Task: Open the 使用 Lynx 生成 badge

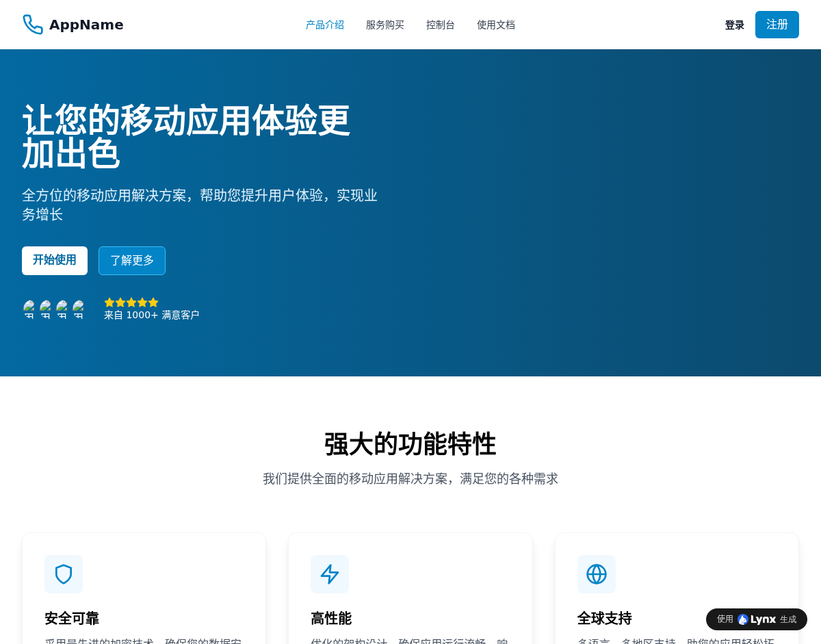Action: click(757, 619)
